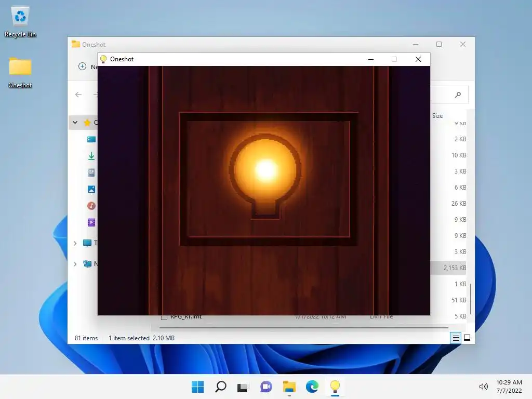
Task: Select the Oneshot folder on the desktop
Action: click(20, 73)
